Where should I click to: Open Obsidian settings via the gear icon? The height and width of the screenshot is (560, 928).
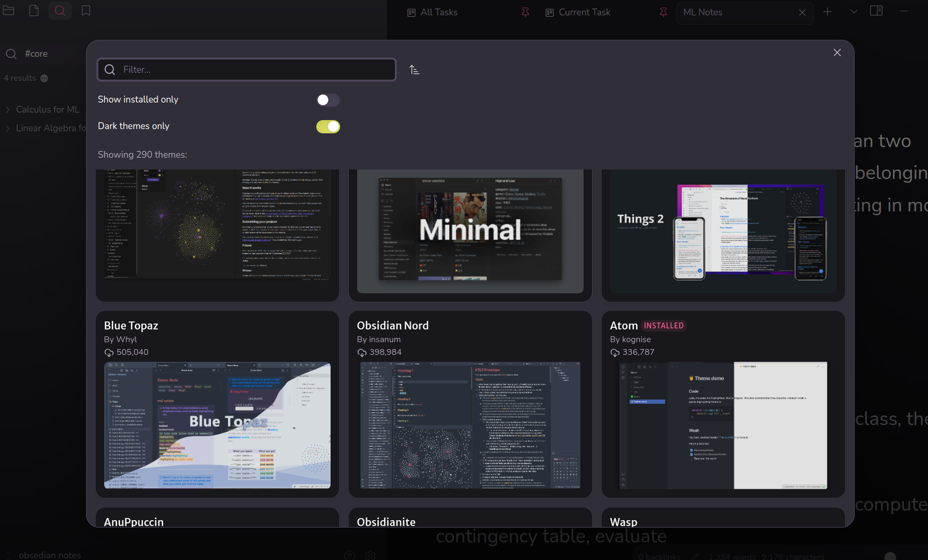pyautogui.click(x=371, y=556)
